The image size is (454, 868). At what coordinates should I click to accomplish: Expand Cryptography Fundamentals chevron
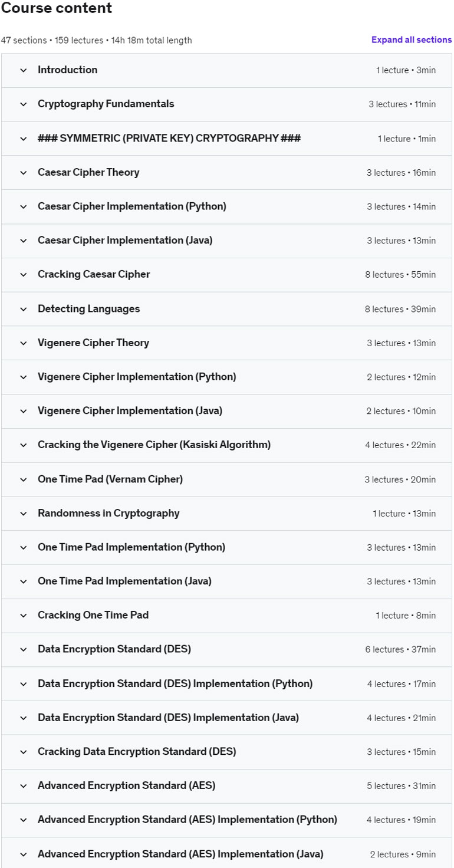point(24,104)
